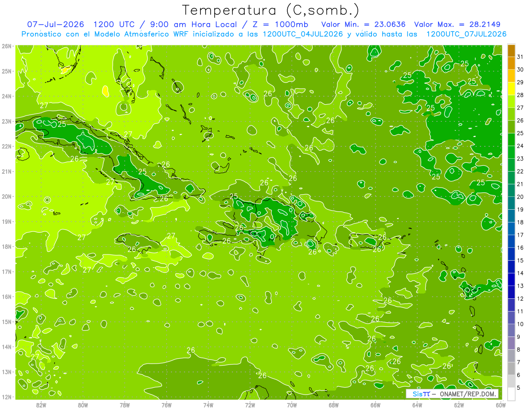Click longitude axis label "64W"
The height and width of the screenshot is (411, 532).
coord(417,405)
